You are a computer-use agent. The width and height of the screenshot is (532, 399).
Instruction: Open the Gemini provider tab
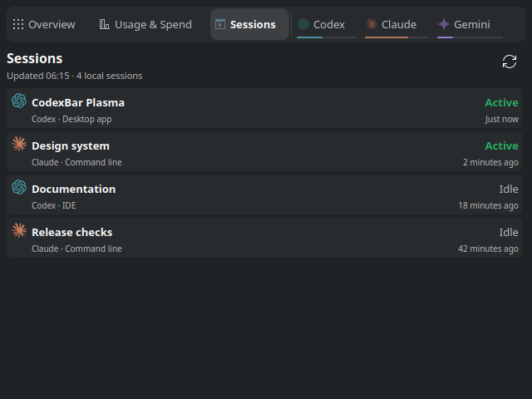point(470,24)
